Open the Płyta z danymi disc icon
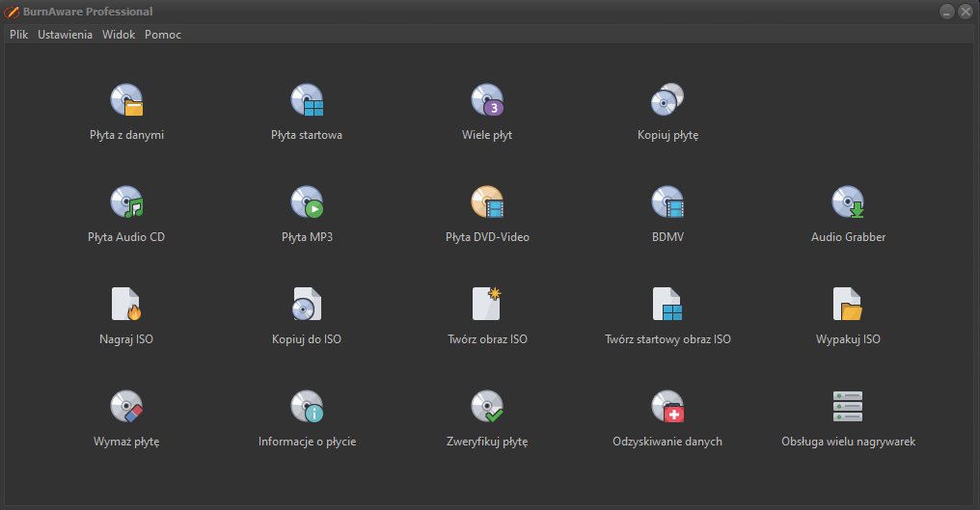The height and width of the screenshot is (510, 980). click(127, 100)
